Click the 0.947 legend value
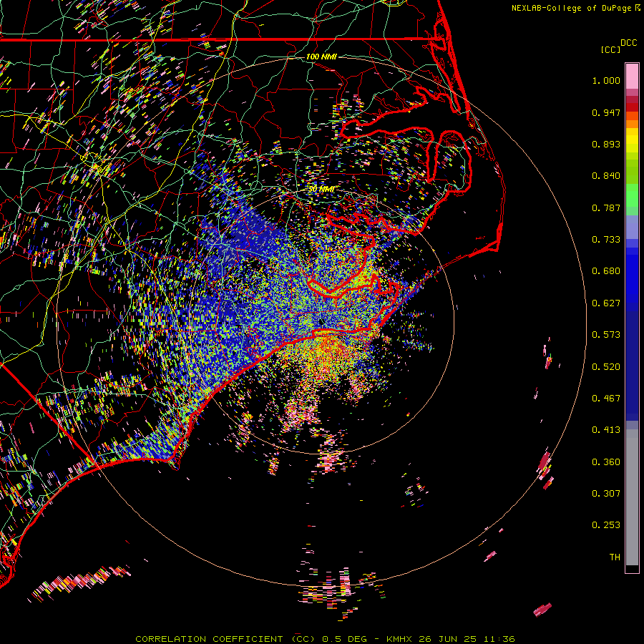 606,112
